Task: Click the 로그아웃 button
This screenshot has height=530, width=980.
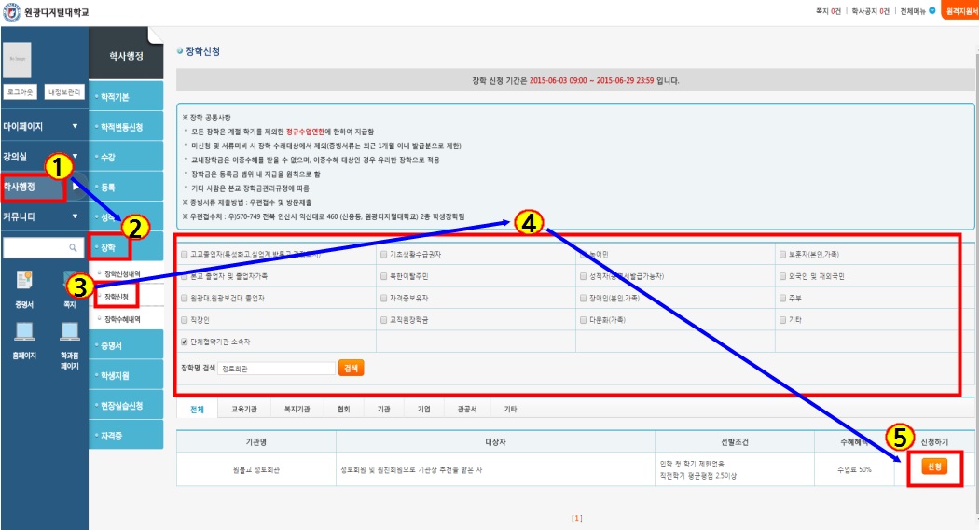Action: [20, 92]
